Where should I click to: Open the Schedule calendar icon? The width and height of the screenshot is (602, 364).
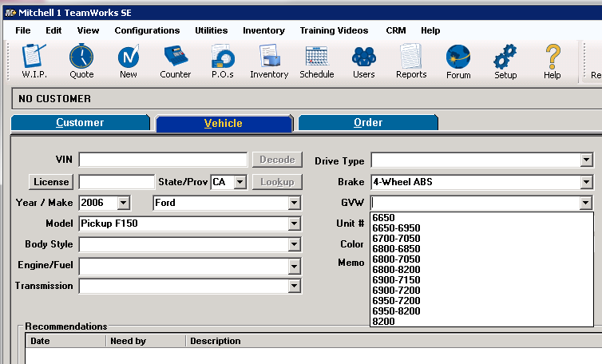(317, 61)
